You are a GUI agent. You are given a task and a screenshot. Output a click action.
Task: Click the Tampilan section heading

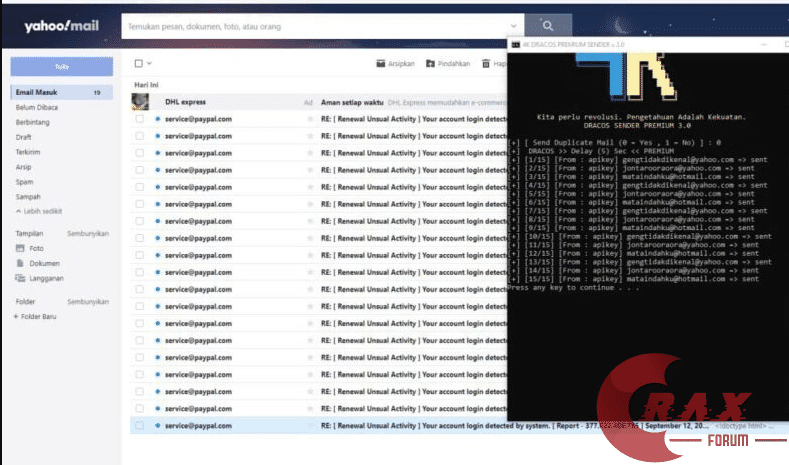[29, 234]
